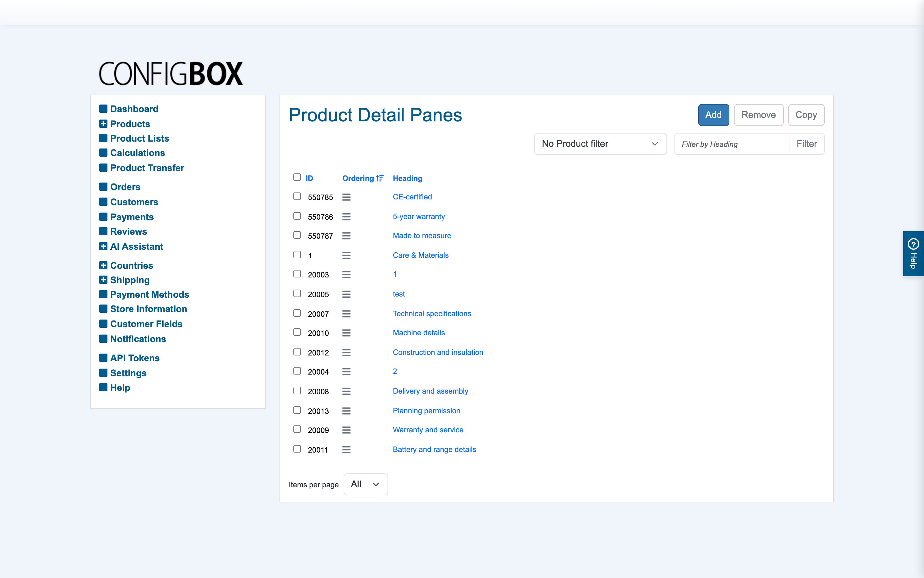Open the CE-certified pane link
Image resolution: width=924 pixels, height=578 pixels.
[412, 197]
